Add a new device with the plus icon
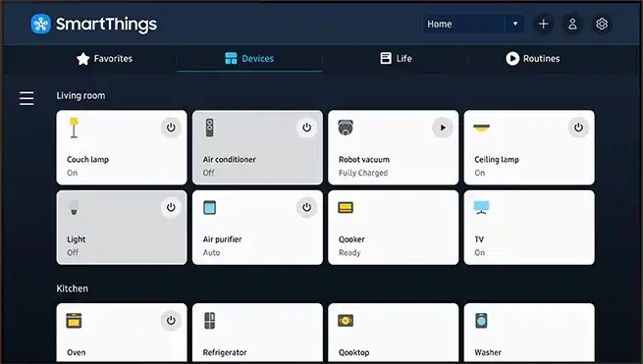 tap(543, 25)
